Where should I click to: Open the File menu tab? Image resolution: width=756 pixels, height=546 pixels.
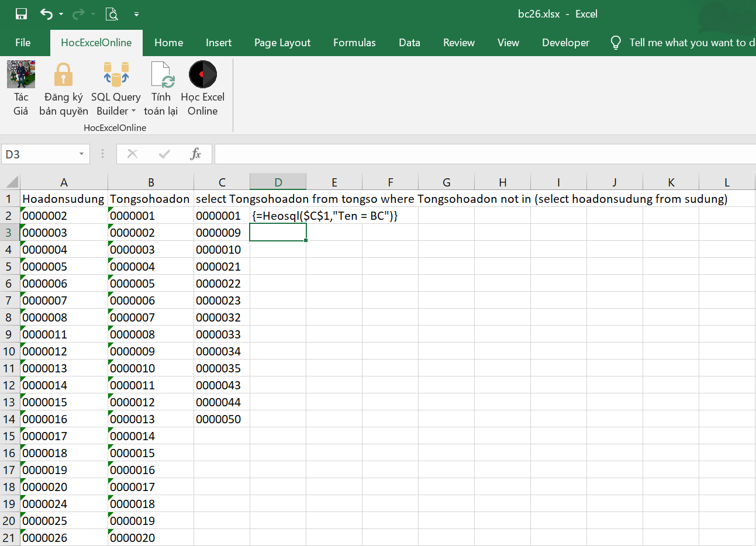tap(23, 43)
